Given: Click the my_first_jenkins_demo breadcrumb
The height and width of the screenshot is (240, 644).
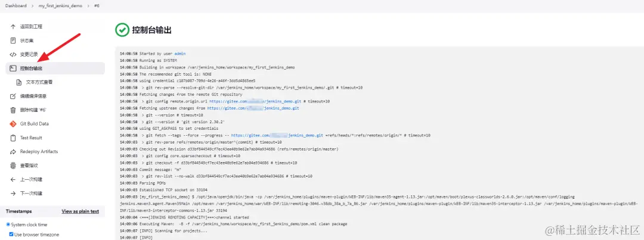Looking at the screenshot, I should click(60, 6).
